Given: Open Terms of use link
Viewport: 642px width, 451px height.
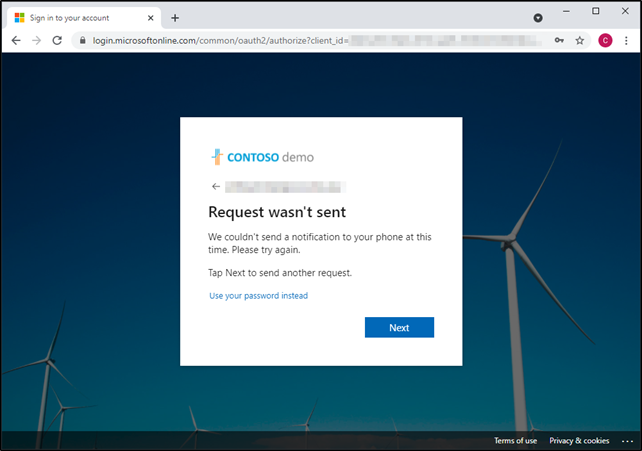Looking at the screenshot, I should (515, 441).
